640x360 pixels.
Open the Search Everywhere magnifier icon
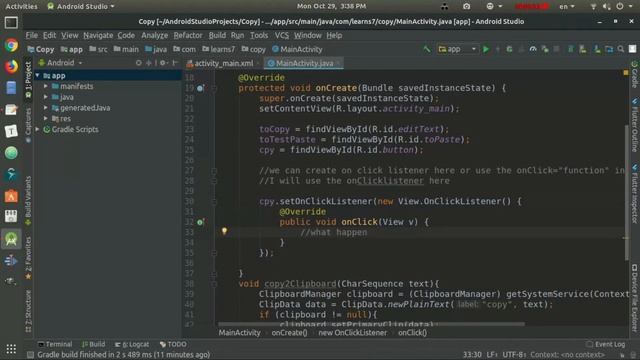point(621,49)
